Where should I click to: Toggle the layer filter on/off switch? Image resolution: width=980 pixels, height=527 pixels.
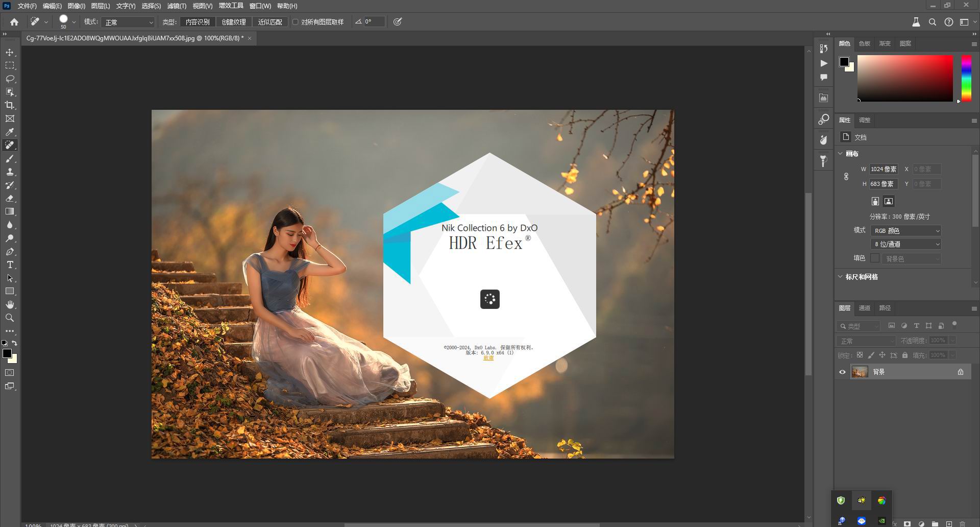(954, 324)
